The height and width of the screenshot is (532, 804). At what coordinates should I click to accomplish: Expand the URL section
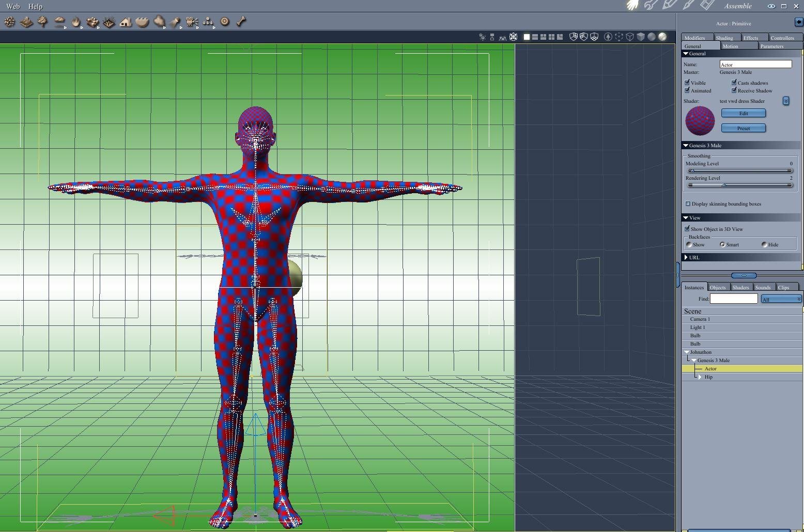(686, 257)
